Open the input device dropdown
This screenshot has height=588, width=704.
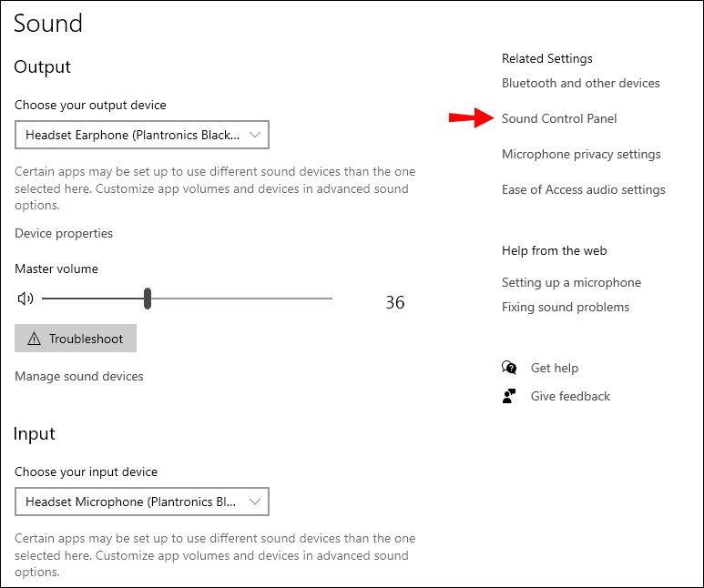pyautogui.click(x=142, y=502)
